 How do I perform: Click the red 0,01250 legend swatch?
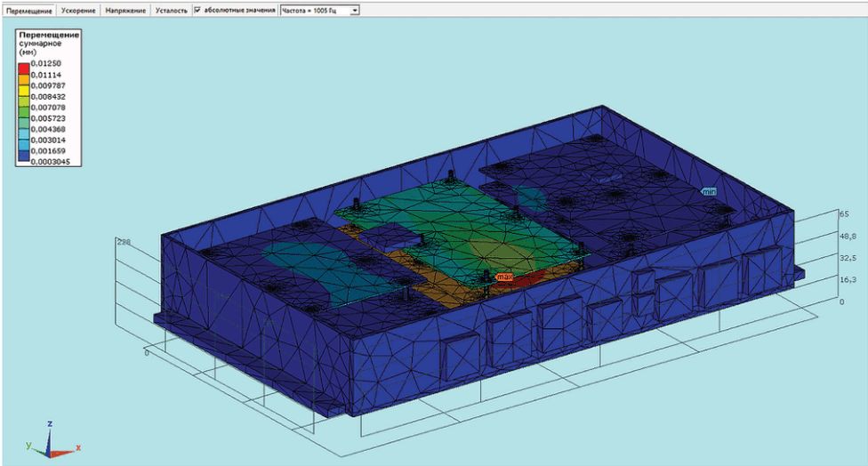point(24,69)
